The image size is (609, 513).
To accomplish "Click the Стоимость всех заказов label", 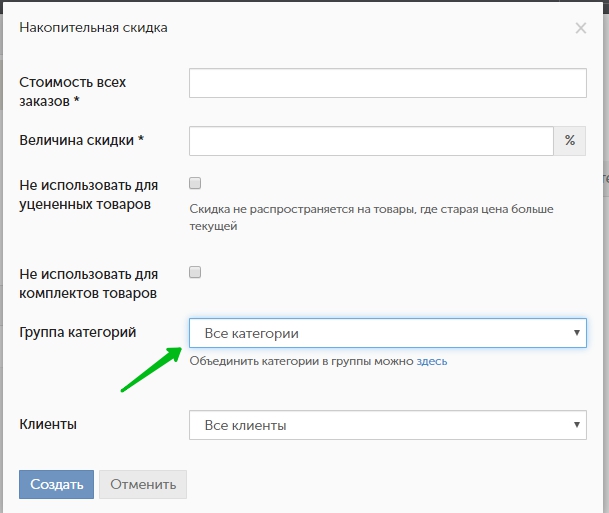I will pos(73,91).
